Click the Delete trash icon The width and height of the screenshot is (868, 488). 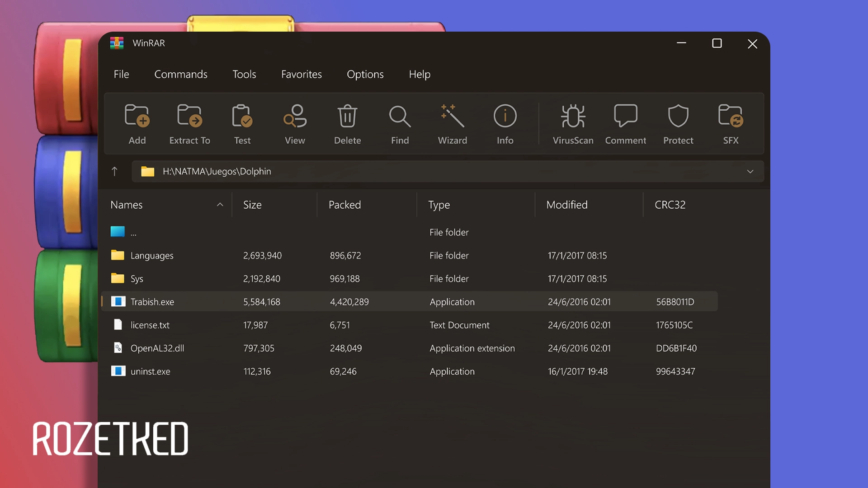[347, 116]
